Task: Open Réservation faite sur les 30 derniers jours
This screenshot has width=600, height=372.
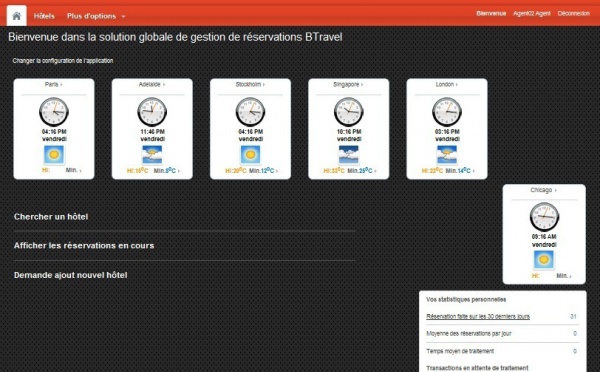Action: [478, 317]
